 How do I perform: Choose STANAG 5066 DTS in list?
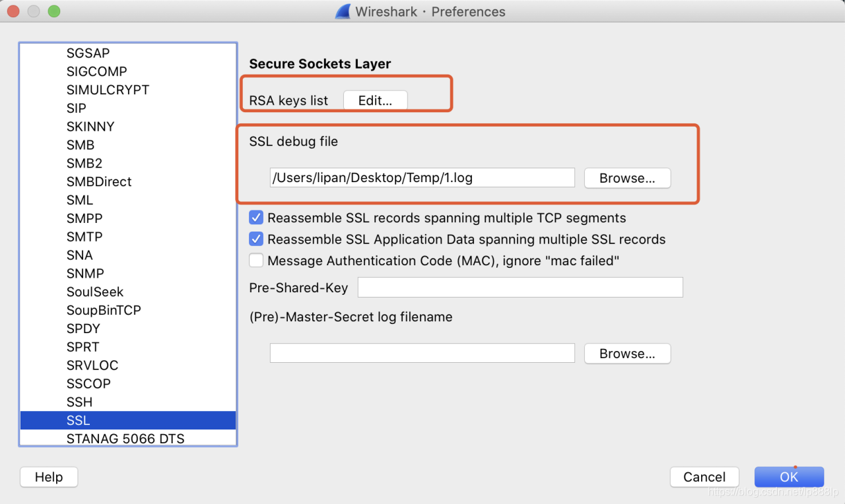click(125, 438)
